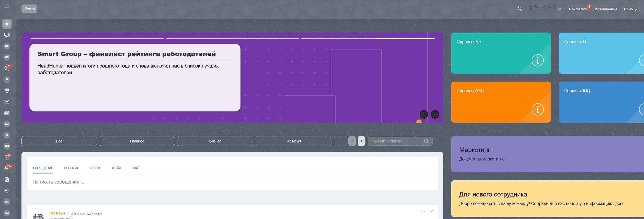
Task: Switch to the ОПРОС composer tab
Action: pos(95,168)
